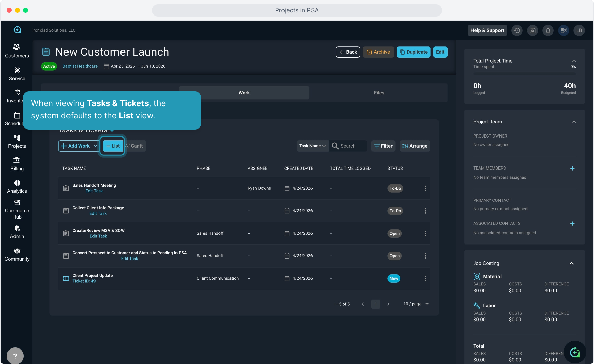Add a team member with plus icon
594x364 pixels.
coord(572,169)
